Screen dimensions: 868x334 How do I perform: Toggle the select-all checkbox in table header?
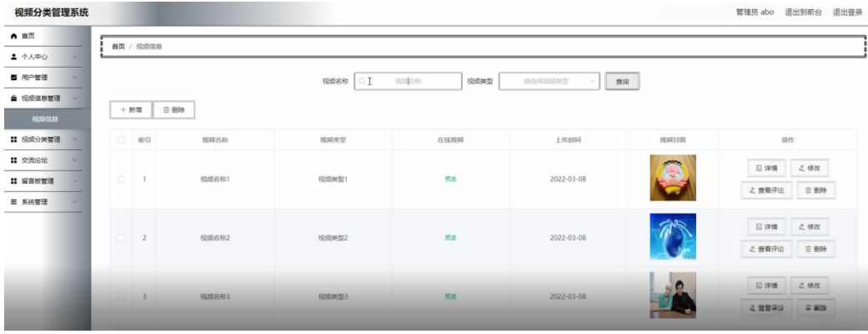121,139
